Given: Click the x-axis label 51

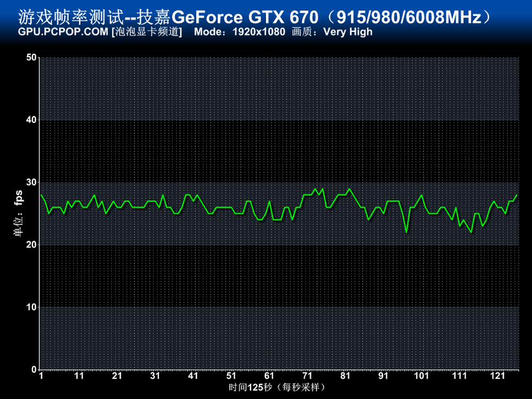Looking at the screenshot, I should (x=231, y=376).
